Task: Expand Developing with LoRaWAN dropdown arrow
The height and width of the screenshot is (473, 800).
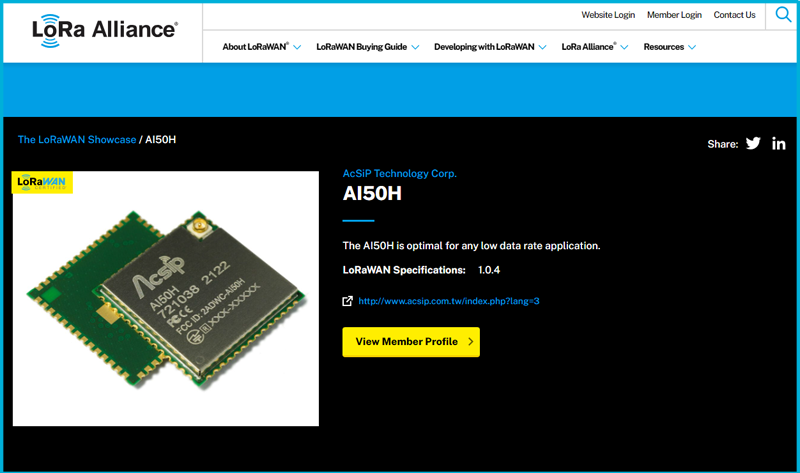Action: [x=542, y=47]
